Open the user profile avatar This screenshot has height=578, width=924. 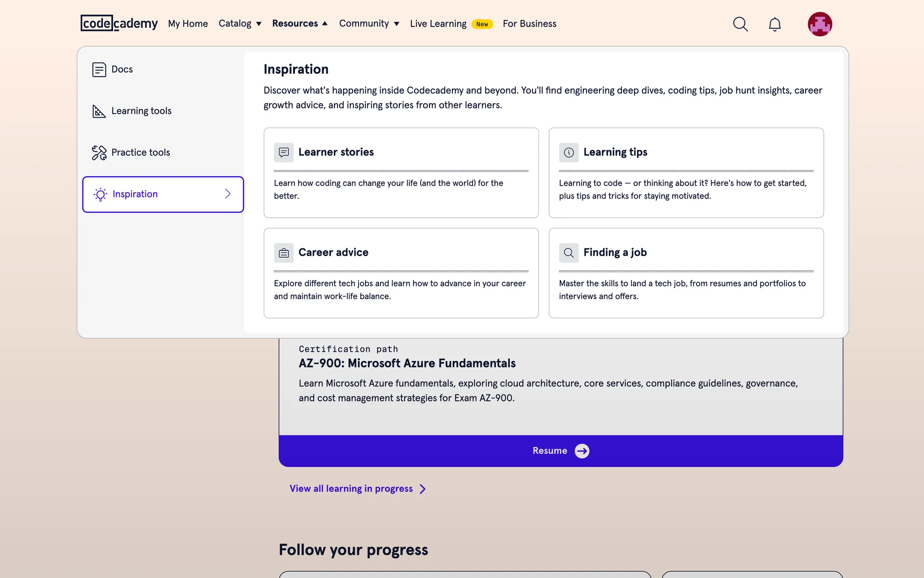click(x=820, y=24)
